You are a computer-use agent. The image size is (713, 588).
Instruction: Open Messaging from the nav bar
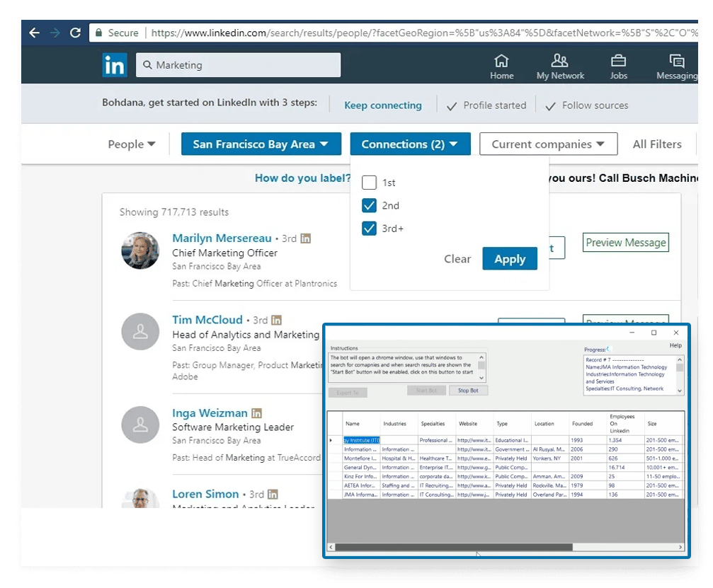coord(677,67)
